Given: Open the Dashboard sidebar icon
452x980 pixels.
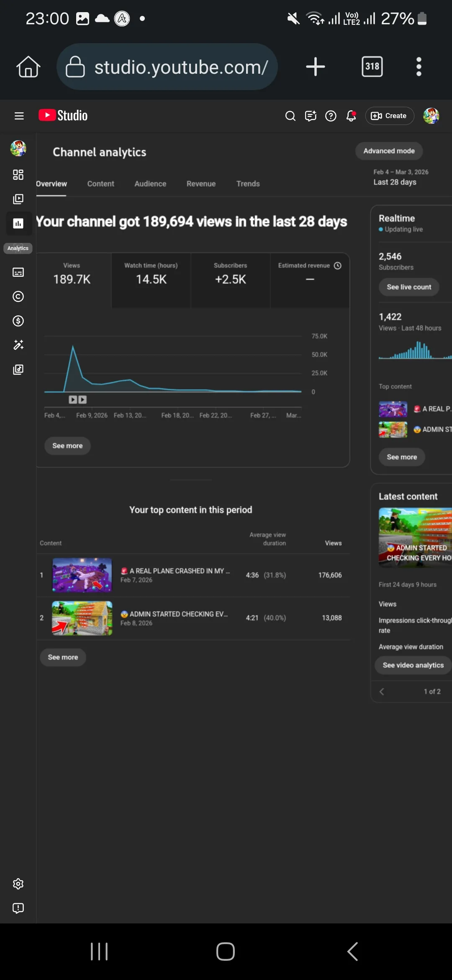Looking at the screenshot, I should [x=18, y=175].
